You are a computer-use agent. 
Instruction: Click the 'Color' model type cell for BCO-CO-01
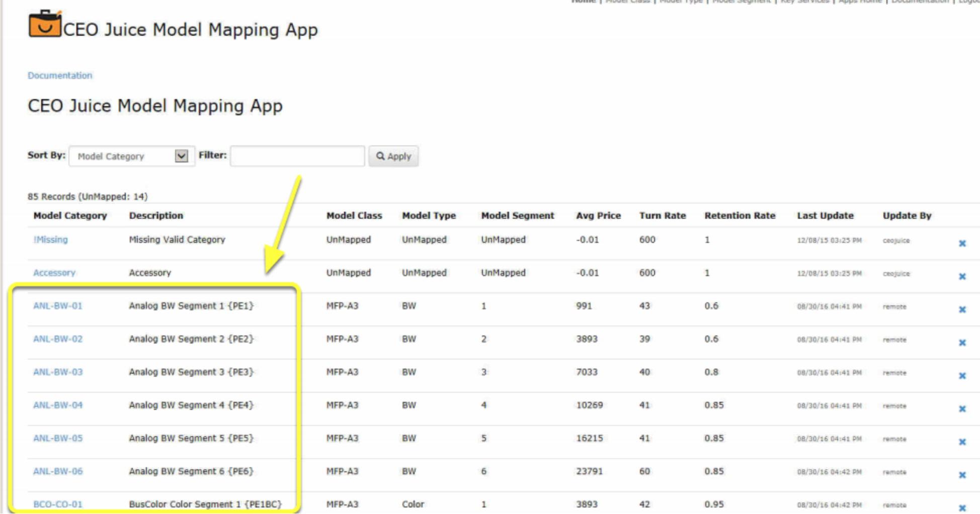(x=413, y=504)
